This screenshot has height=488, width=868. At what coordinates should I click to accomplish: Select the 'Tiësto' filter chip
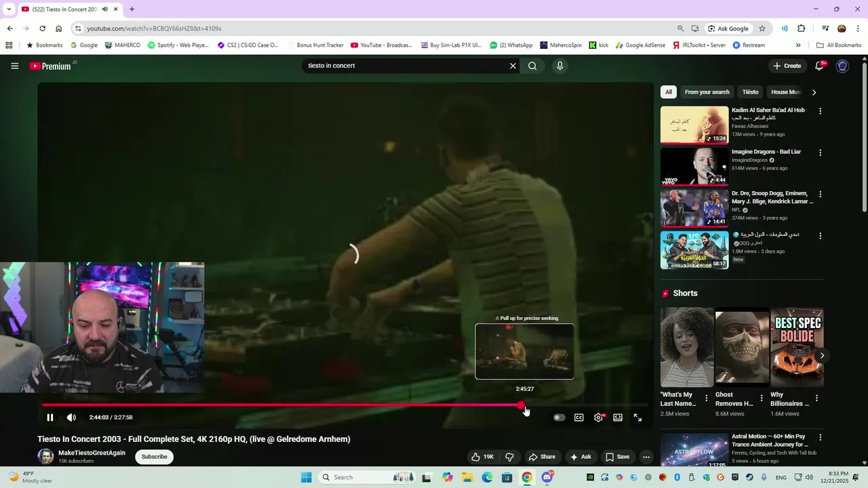coord(750,92)
